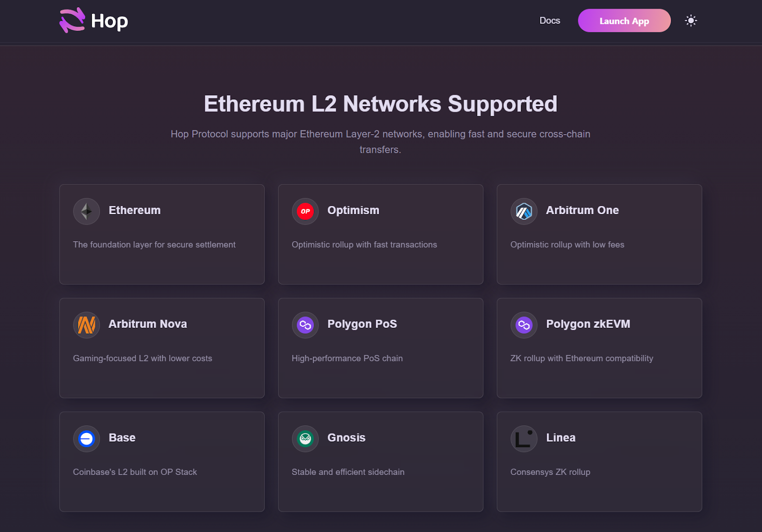This screenshot has width=762, height=532.
Task: Click the Hop protocol logo icon
Action: [70, 20]
